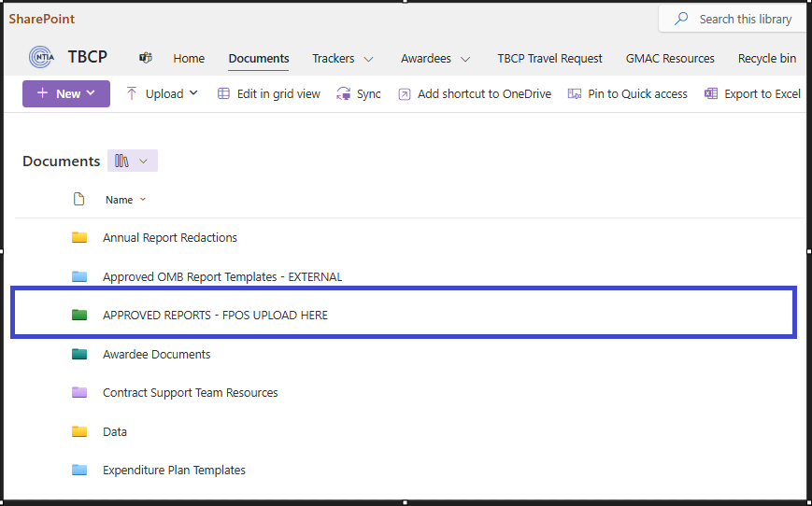This screenshot has width=812, height=506.
Task: Click the green APPROVED REPORTS folder icon
Action: point(79,316)
